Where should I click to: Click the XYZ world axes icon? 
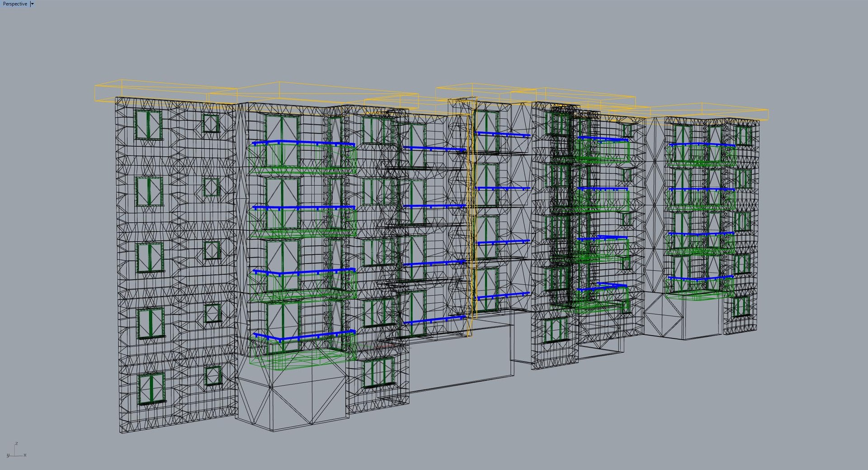click(x=16, y=451)
